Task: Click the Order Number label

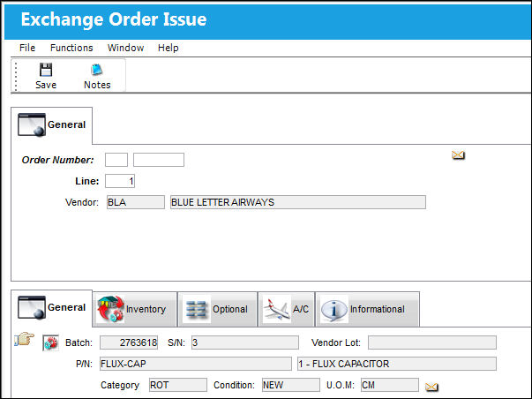Action: coord(57,160)
